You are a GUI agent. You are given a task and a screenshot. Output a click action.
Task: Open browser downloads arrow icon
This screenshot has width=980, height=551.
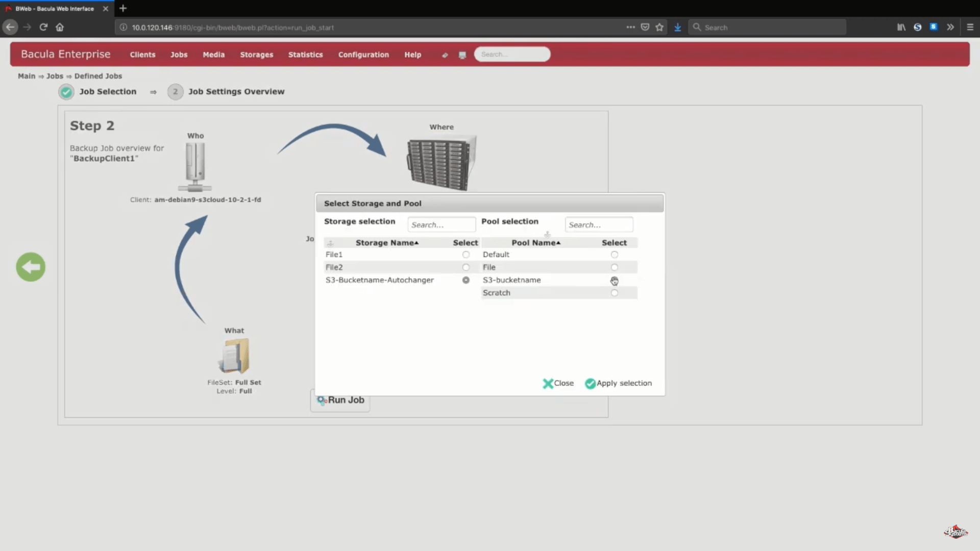[x=677, y=27]
